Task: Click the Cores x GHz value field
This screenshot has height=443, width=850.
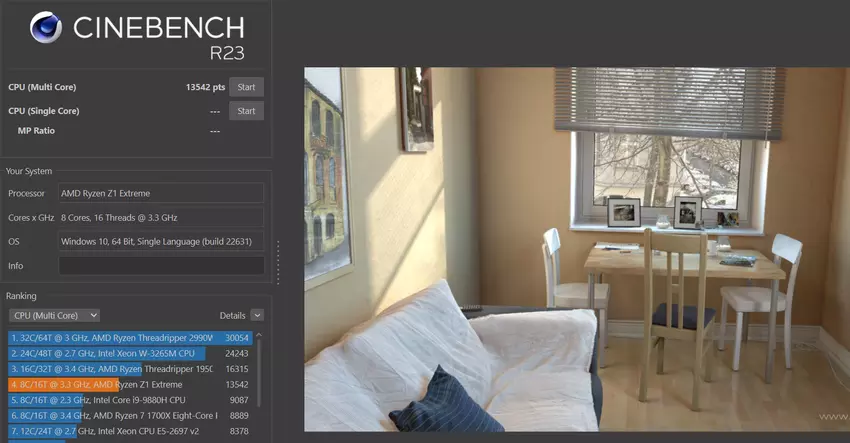Action: pyautogui.click(x=161, y=217)
